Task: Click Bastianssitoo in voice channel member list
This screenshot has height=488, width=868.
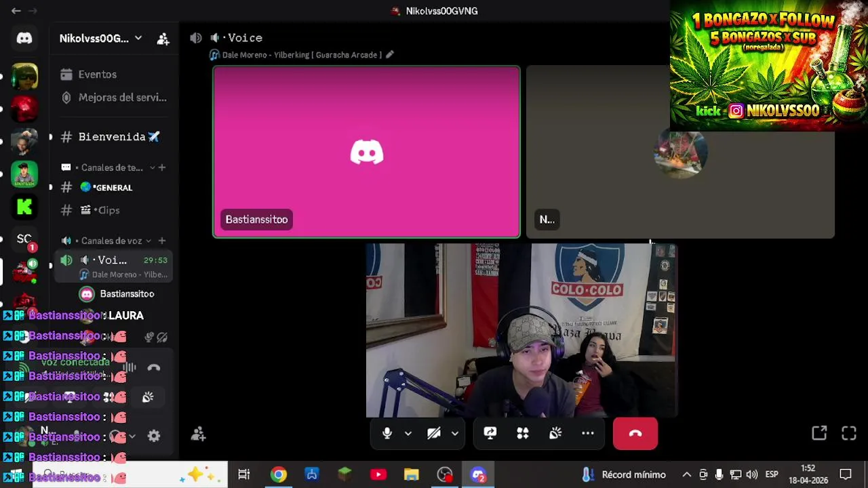Action: point(118,293)
